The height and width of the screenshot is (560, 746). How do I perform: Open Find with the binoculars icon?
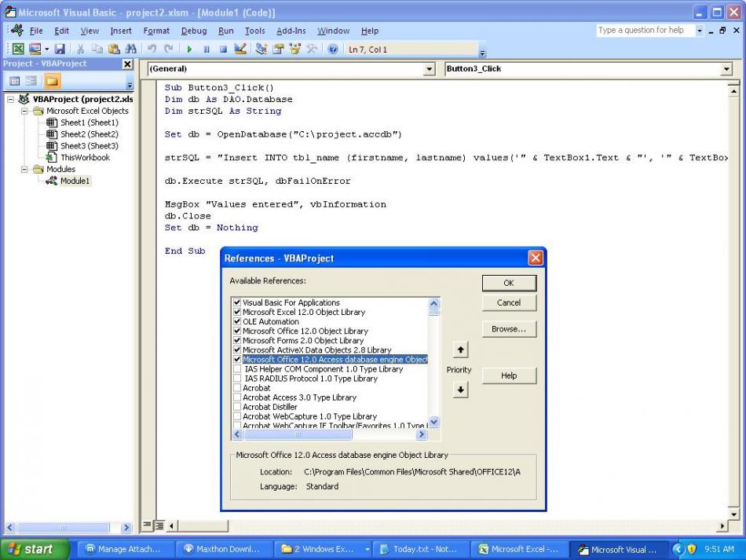tap(131, 49)
